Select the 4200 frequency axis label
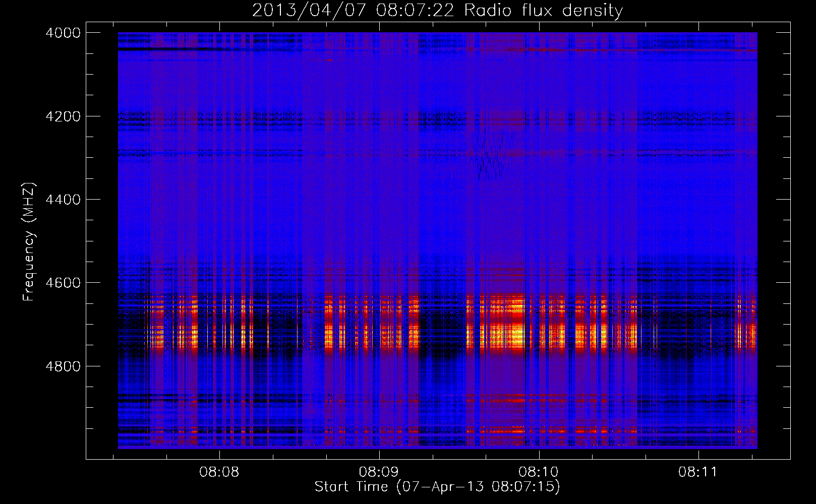Image resolution: width=816 pixels, height=504 pixels. [63, 116]
